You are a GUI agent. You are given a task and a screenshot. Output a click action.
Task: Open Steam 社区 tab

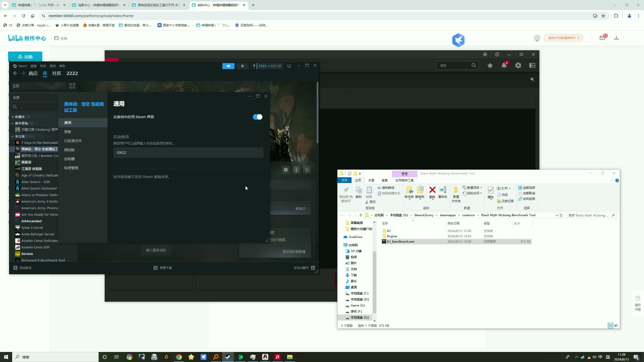57,73
